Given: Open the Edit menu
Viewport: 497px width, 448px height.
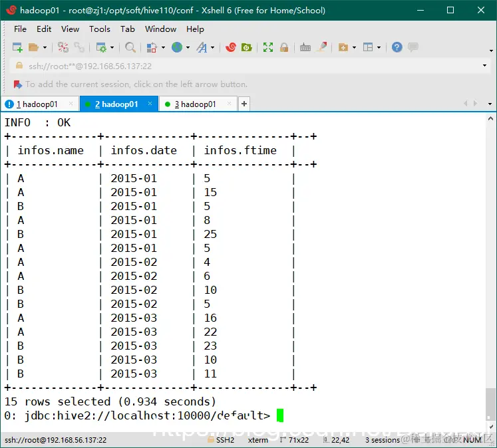Looking at the screenshot, I should click(x=44, y=29).
